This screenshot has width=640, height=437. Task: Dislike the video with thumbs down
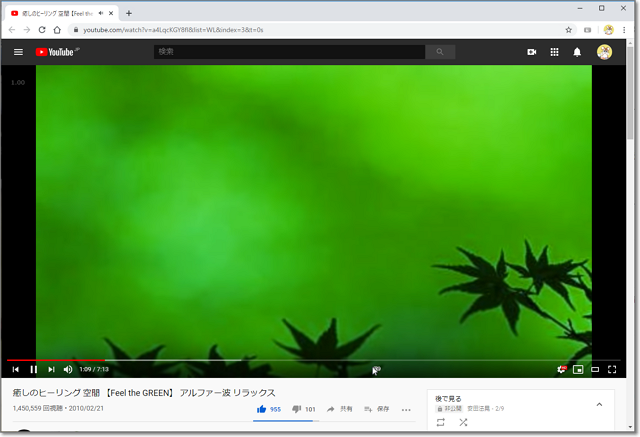pos(297,409)
